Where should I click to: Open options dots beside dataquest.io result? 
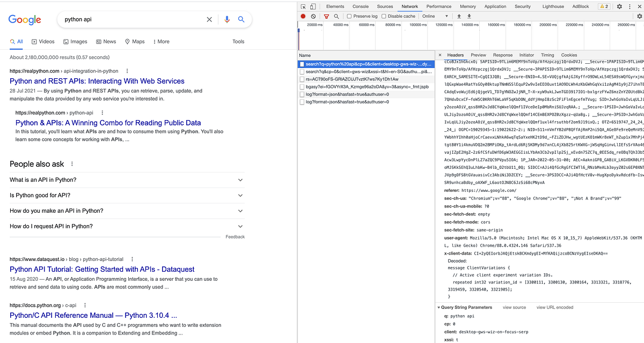pos(131,259)
